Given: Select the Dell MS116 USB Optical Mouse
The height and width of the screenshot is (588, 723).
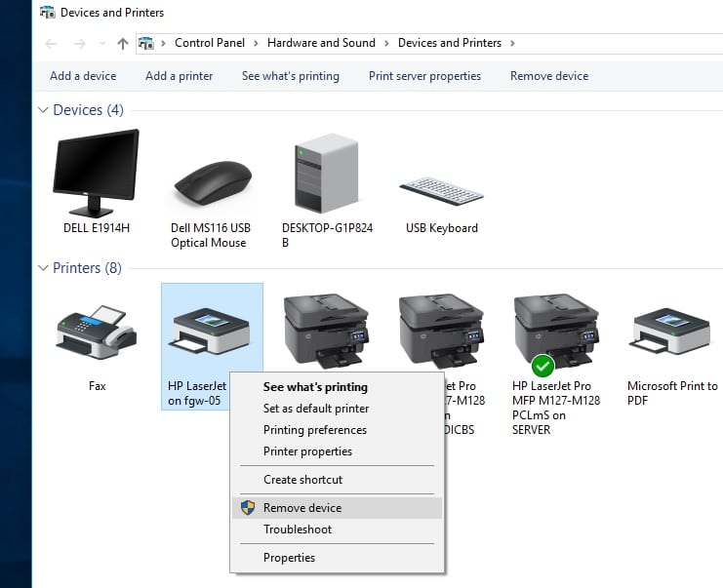Looking at the screenshot, I should (211, 182).
